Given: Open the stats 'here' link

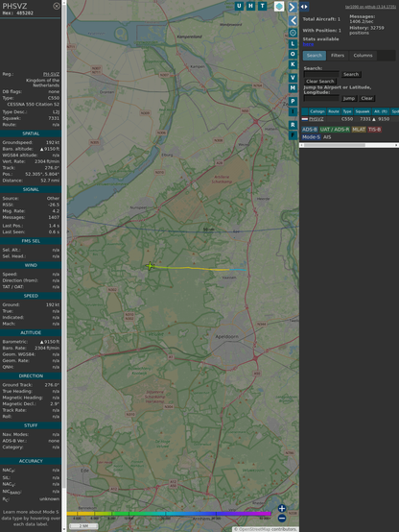Looking at the screenshot, I should 308,44.
